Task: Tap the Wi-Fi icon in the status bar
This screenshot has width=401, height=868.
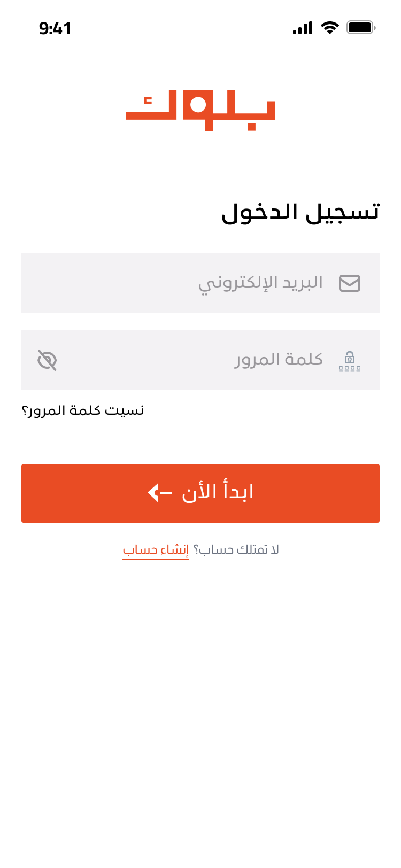Action: (330, 28)
